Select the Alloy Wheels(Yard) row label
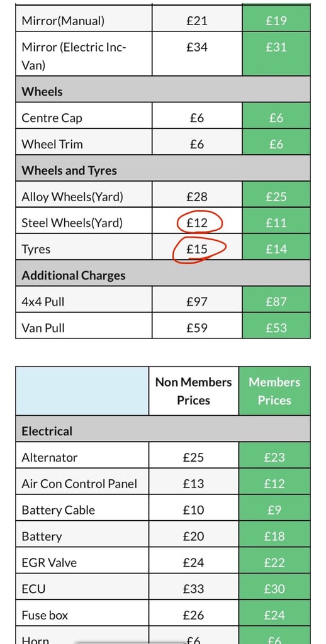 click(x=72, y=197)
